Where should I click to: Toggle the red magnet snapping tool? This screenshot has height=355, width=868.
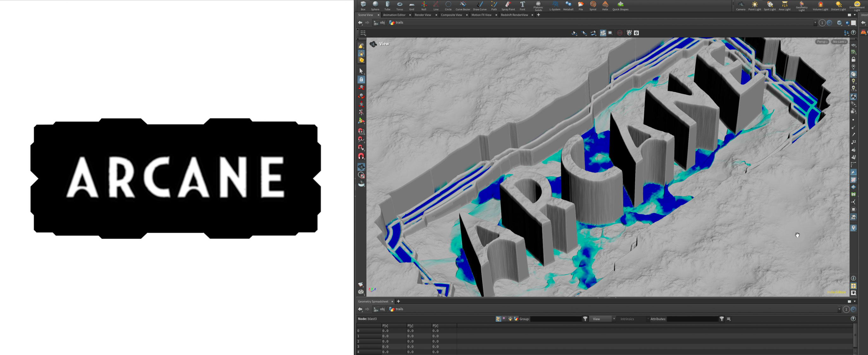point(361,156)
